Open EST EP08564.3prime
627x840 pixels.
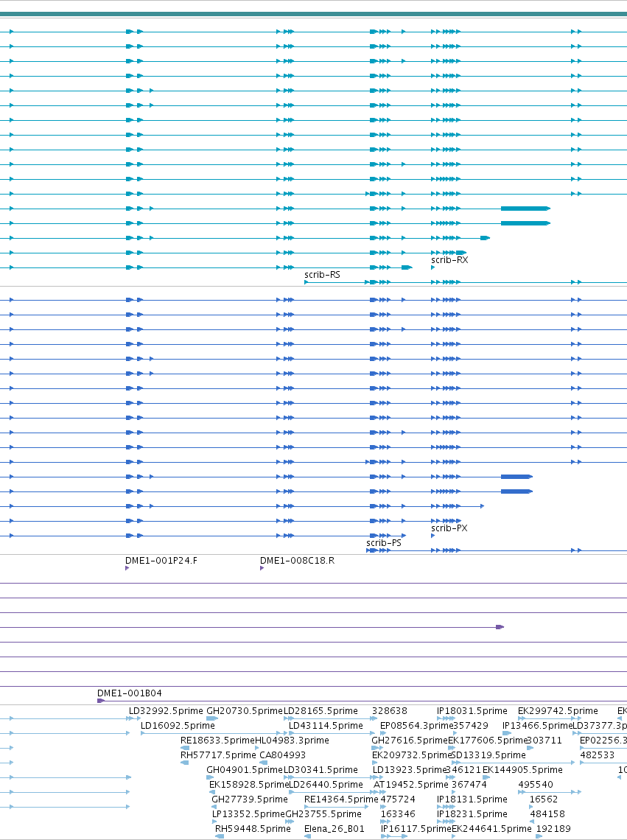click(417, 725)
